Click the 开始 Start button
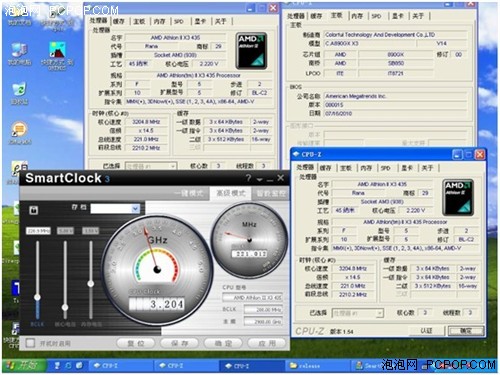The image size is (500, 375). (24, 365)
